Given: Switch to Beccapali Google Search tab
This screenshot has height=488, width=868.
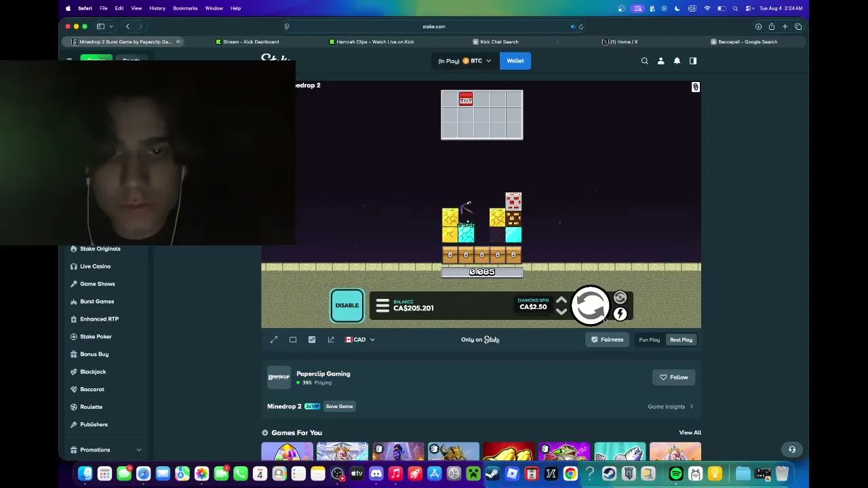Looking at the screenshot, I should tap(744, 42).
